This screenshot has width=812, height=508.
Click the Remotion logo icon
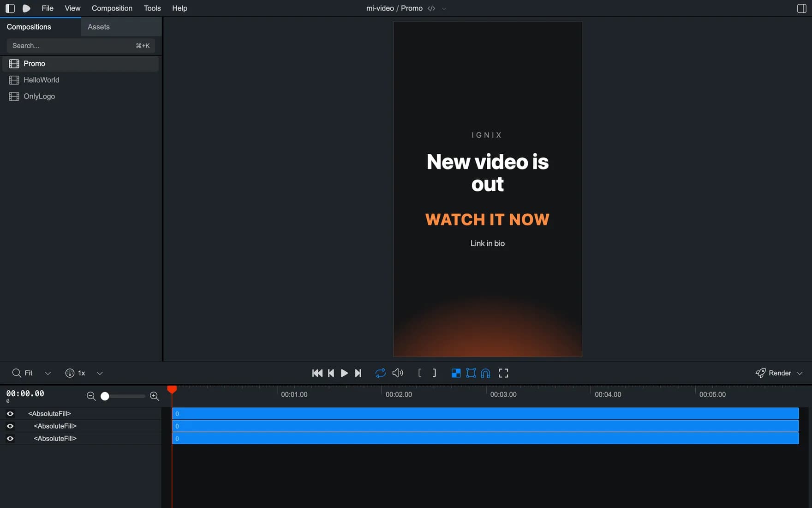(26, 8)
